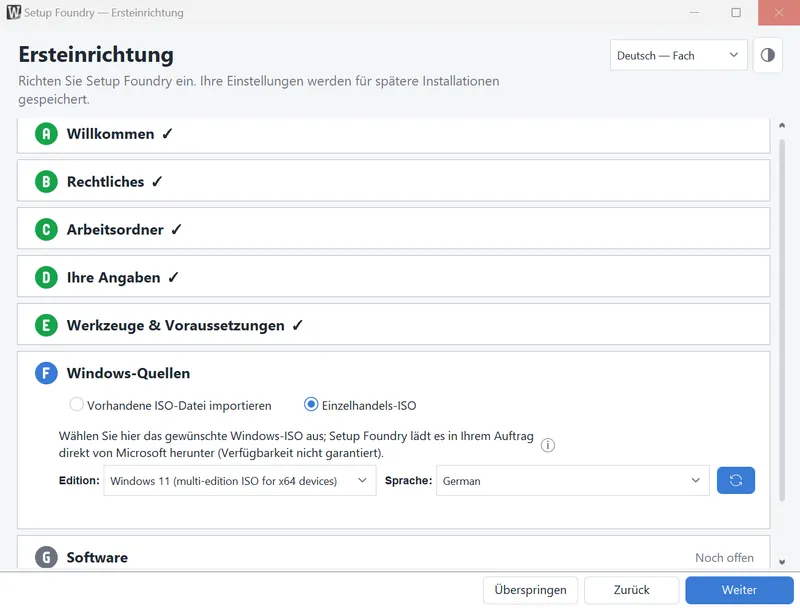Open the info icon beside the ISO description

547,445
